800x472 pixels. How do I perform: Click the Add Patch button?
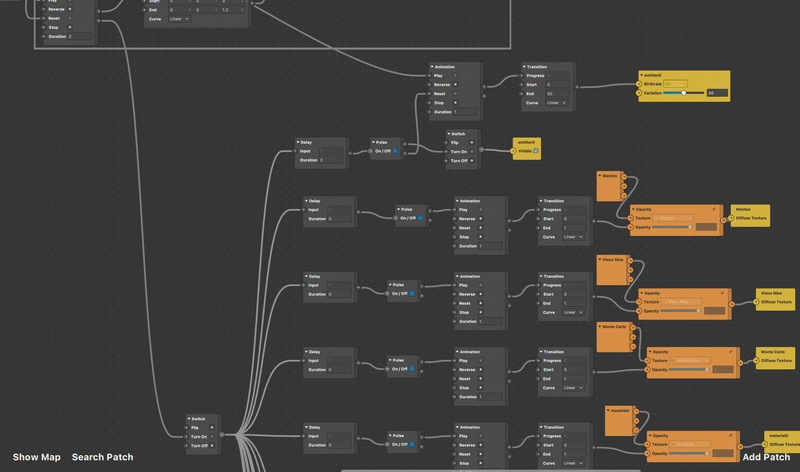click(766, 457)
